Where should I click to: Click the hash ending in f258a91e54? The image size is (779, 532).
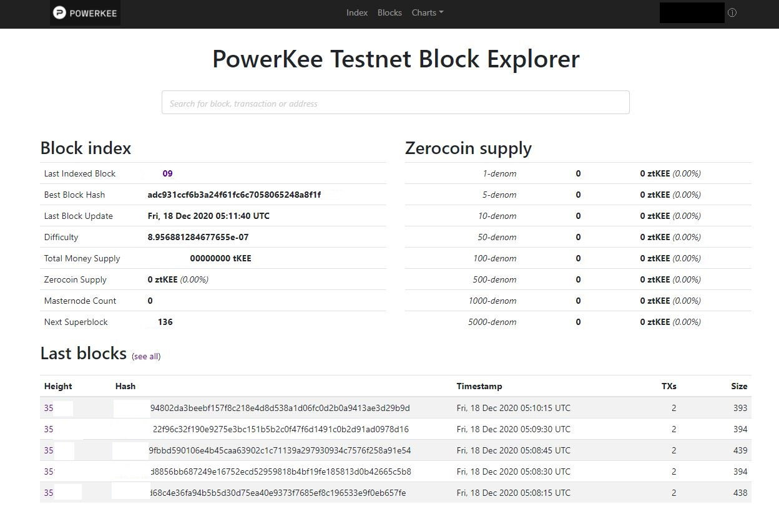tap(280, 450)
